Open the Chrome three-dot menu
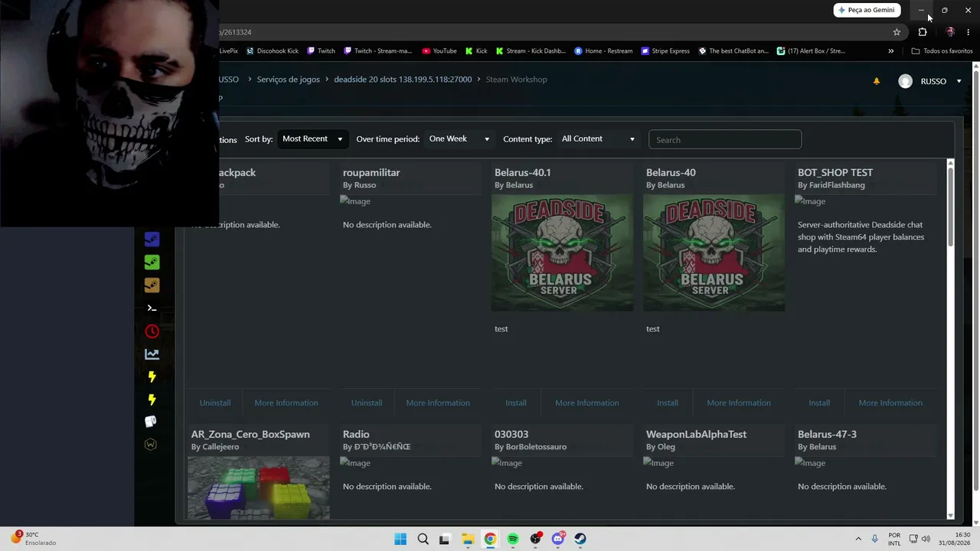 pyautogui.click(x=969, y=32)
